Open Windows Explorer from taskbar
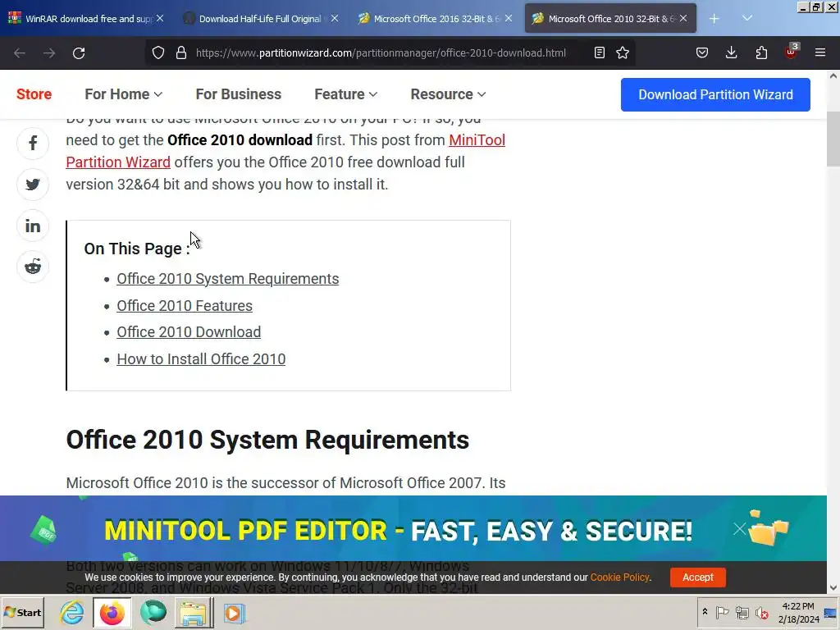840x630 pixels. coord(194,613)
